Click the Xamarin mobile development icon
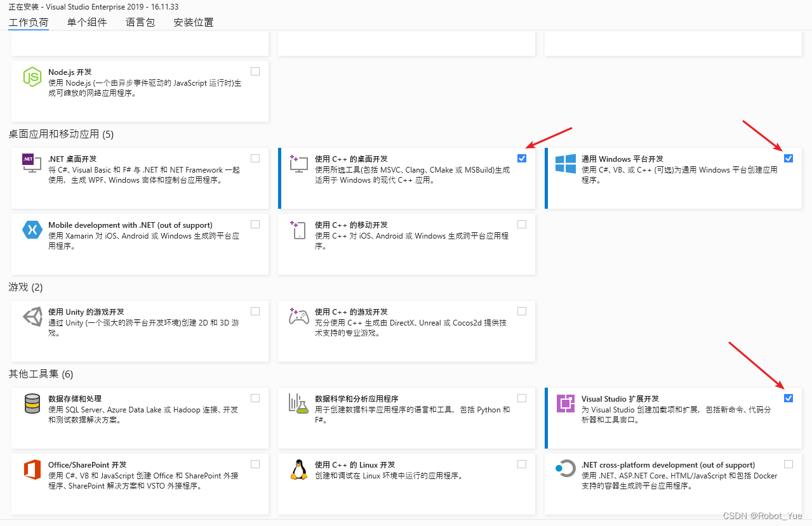Screen dimensions: 812x526 click(32, 230)
